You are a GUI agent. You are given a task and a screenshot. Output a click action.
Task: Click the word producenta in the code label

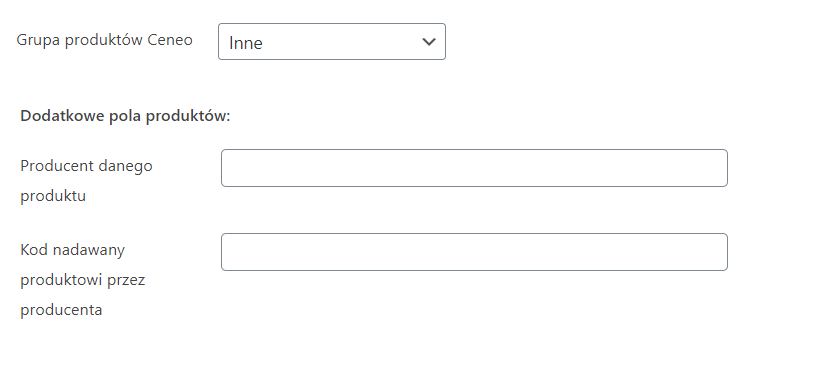(x=61, y=310)
